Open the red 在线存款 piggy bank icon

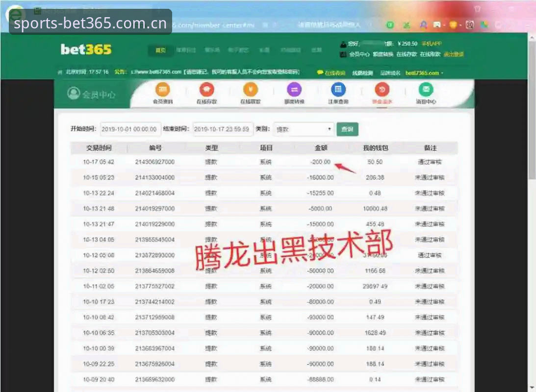click(206, 90)
